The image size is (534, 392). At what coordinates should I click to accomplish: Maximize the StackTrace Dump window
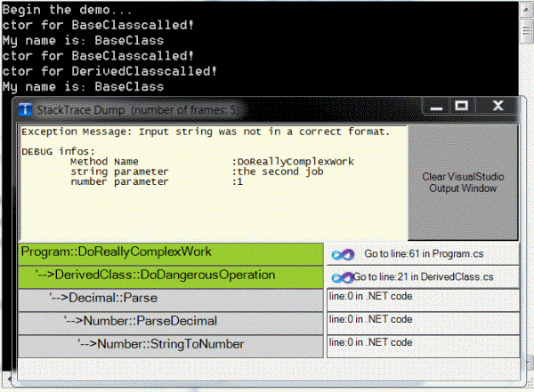click(461, 108)
